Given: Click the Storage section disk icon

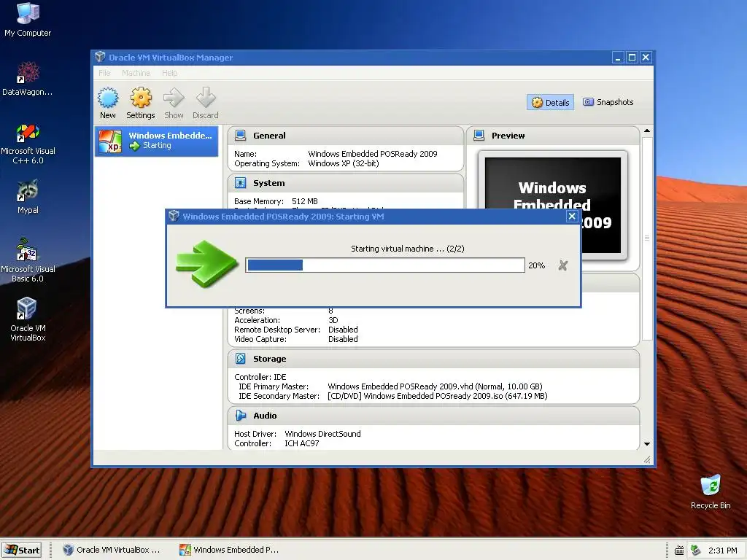Looking at the screenshot, I should 241,359.
